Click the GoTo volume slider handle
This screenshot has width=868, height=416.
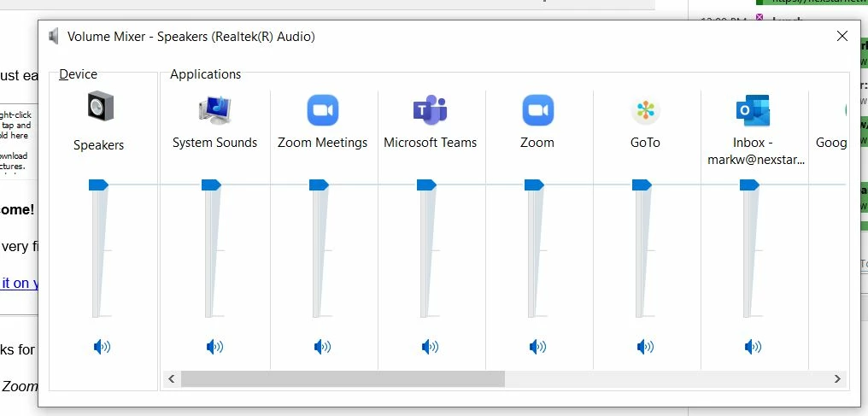642,185
